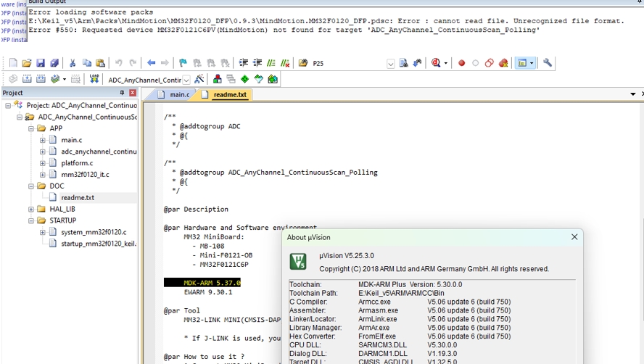Click the Navigate Backwards blue arrow
Screen dimensions: 644x364
pos(151,64)
